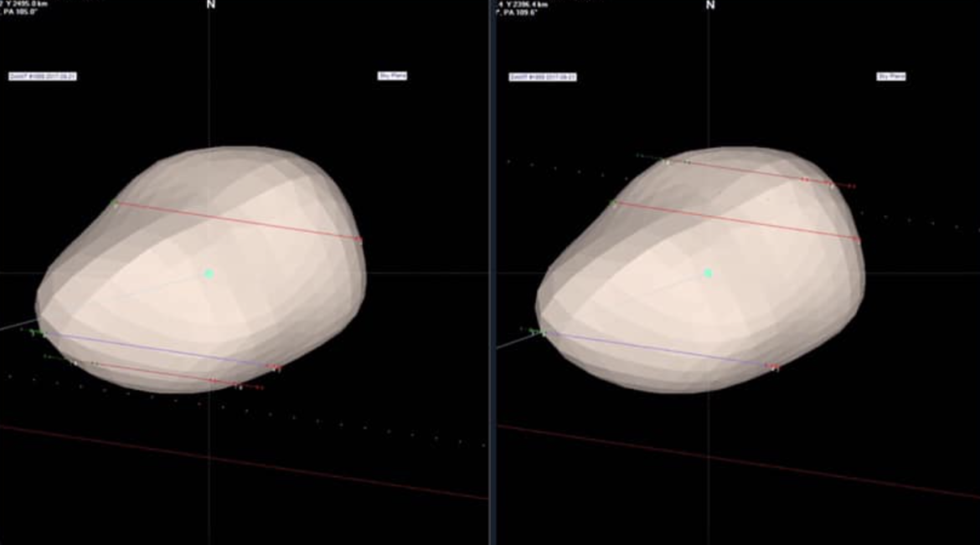Viewport: 980px width, 545px height.
Task: Click the Sky Plane label in right panel
Action: (x=891, y=76)
